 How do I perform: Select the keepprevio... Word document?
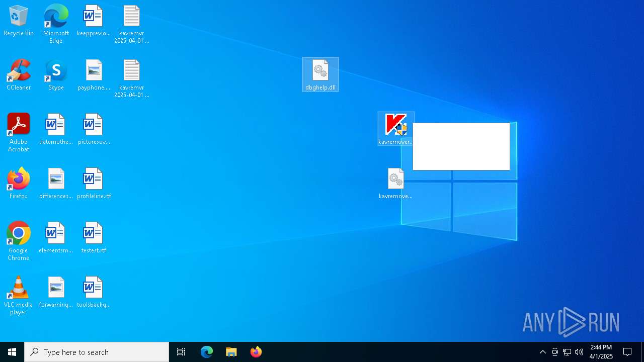[94, 21]
